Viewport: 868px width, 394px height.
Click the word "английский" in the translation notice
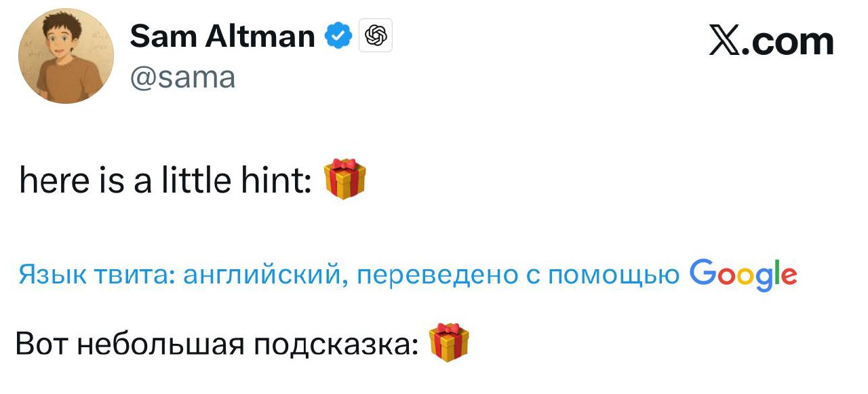(x=261, y=275)
